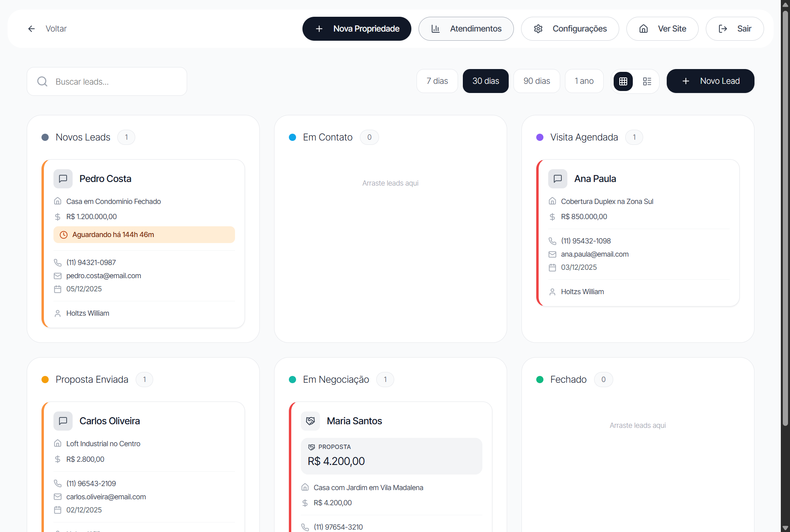Click the back arrow beside Voltar
This screenshot has width=790, height=532.
32,28
